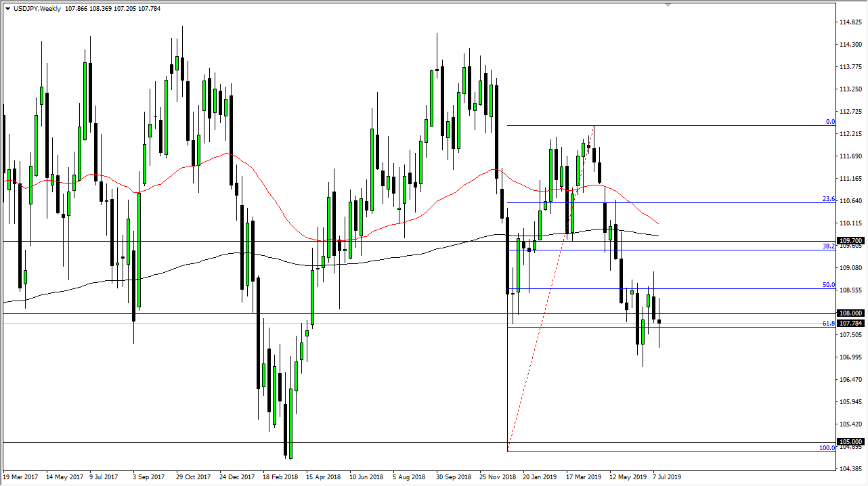This screenshot has width=868, height=486.
Task: Click the 104.385 price scale value
Action: 852,469
